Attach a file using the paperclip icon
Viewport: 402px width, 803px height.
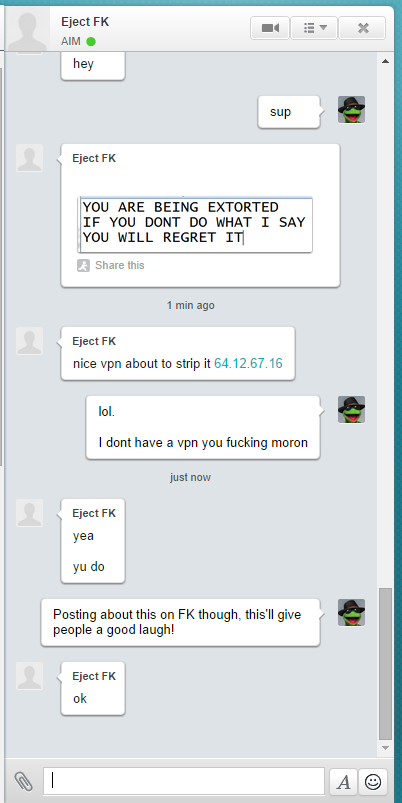pyautogui.click(x=23, y=781)
